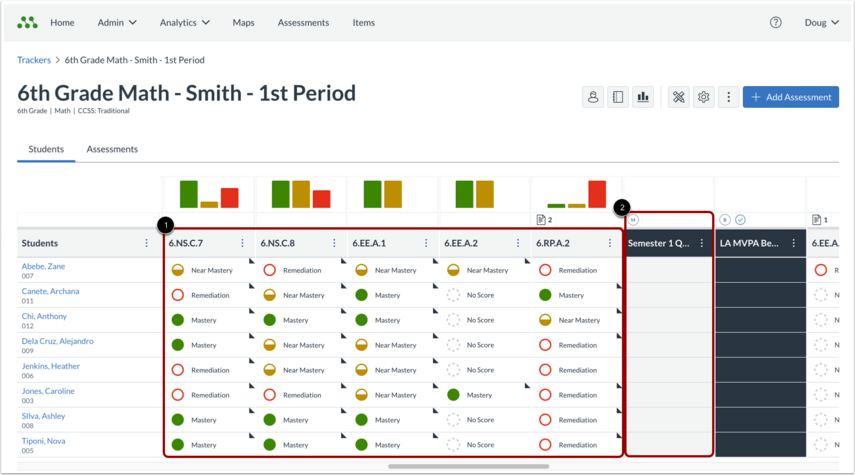Viewport: 855px width, 475px height.
Task: Open the bar chart reports icon
Action: tap(643, 97)
